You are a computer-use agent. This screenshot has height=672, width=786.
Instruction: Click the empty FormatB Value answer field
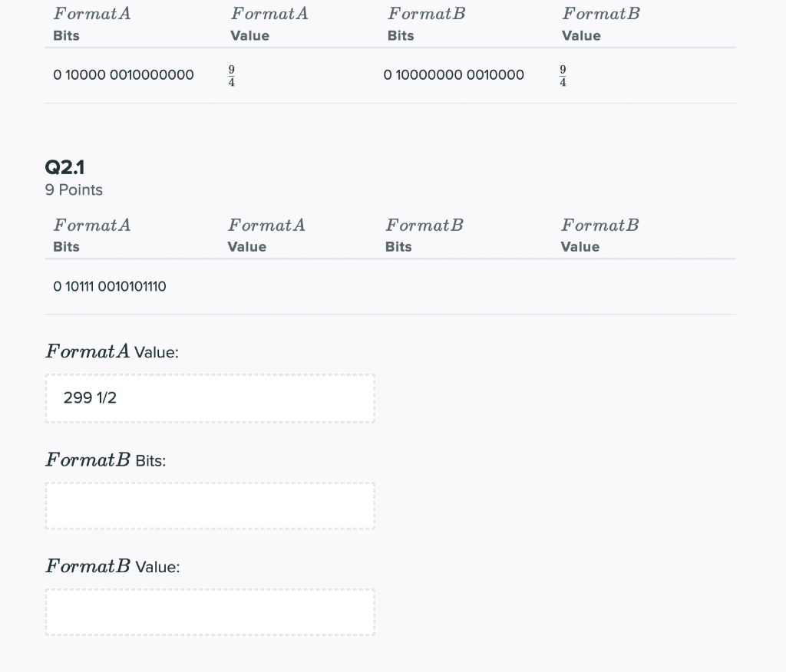[210, 611]
